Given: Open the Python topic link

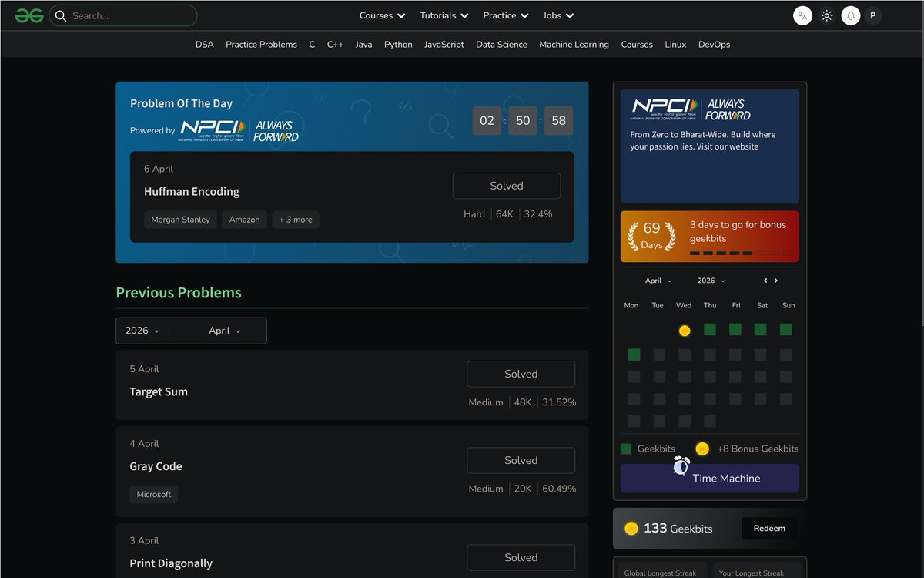Looking at the screenshot, I should 398,45.
